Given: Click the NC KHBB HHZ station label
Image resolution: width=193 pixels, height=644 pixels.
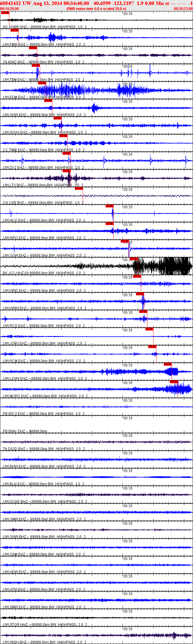Looking at the screenshot, I should (x=45, y=27).
